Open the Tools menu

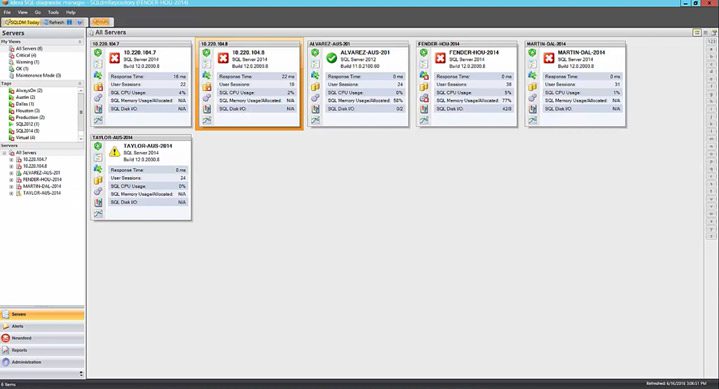pos(53,12)
